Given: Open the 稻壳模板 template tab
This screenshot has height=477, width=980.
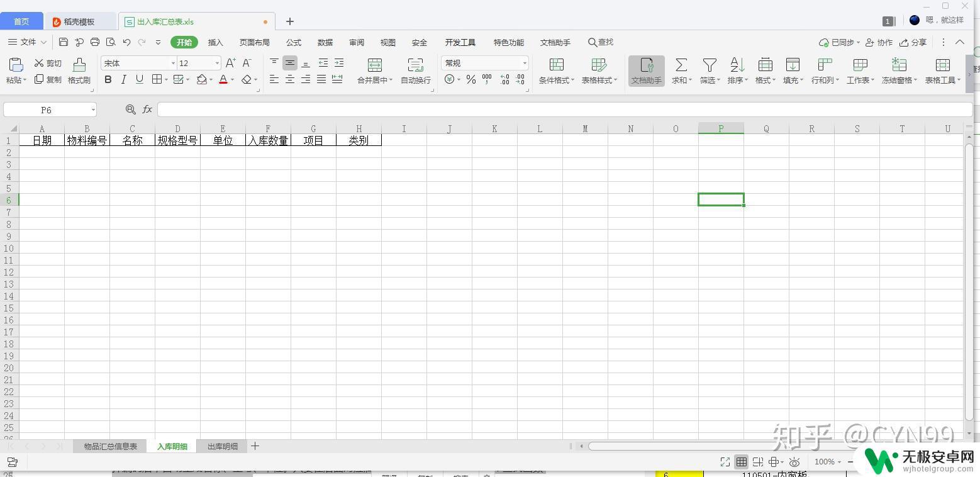Looking at the screenshot, I should point(79,21).
